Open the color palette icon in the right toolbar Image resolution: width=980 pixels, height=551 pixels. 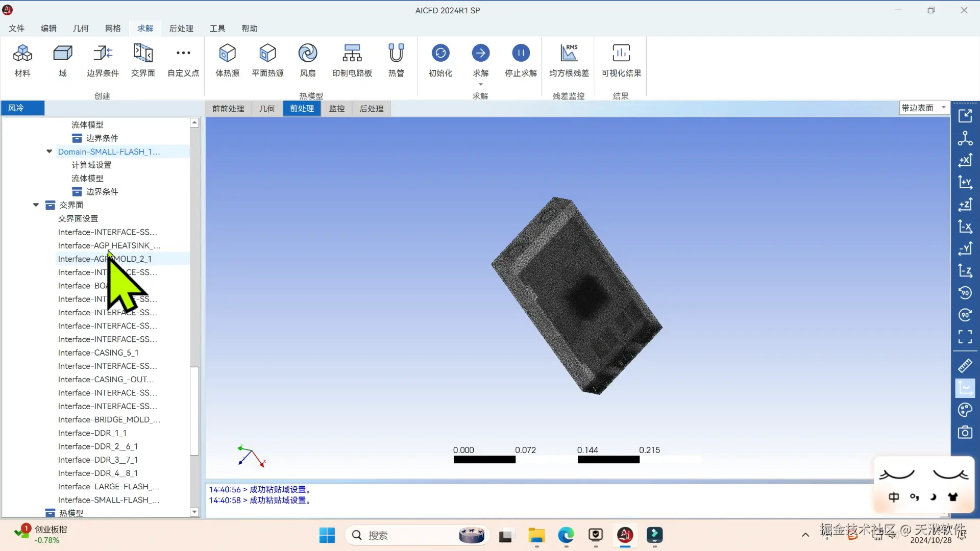click(x=965, y=410)
